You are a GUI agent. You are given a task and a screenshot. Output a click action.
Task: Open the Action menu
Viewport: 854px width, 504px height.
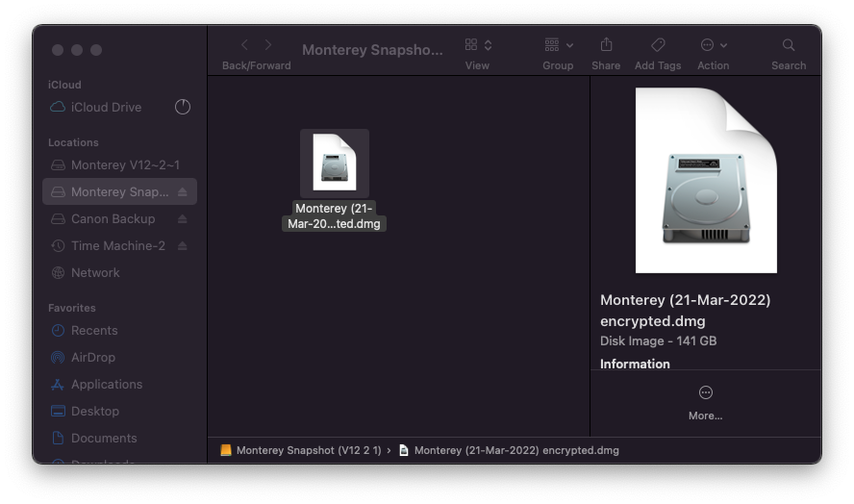[x=714, y=45]
